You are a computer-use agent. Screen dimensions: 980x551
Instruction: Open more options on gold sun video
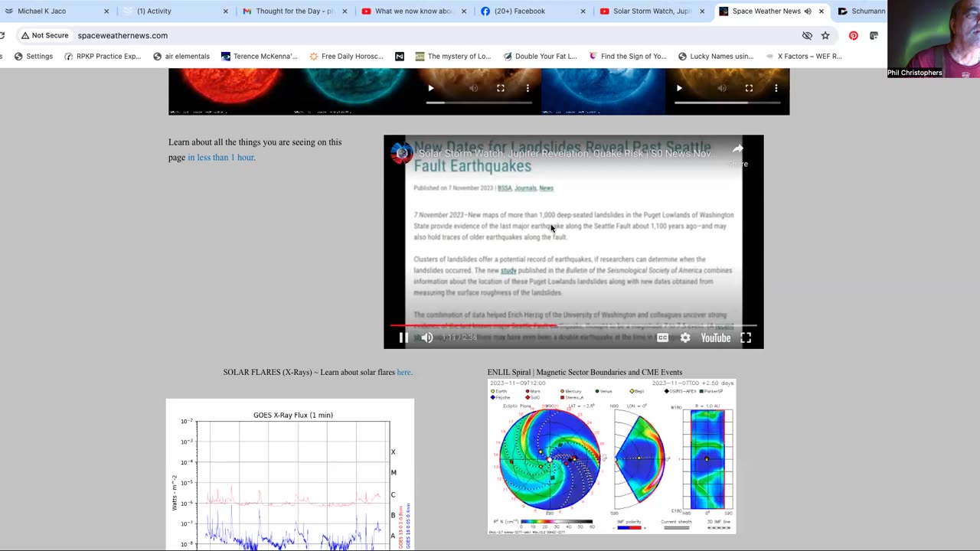click(x=776, y=88)
